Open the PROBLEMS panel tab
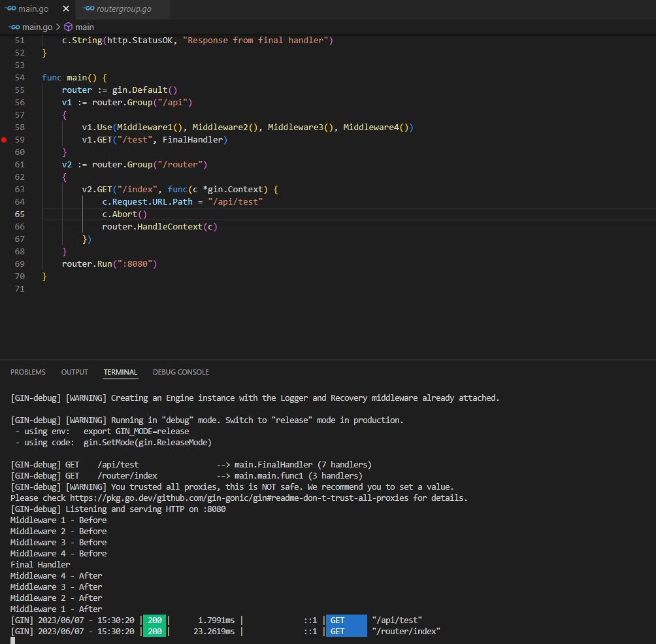This screenshot has height=644, width=656. pos(28,372)
